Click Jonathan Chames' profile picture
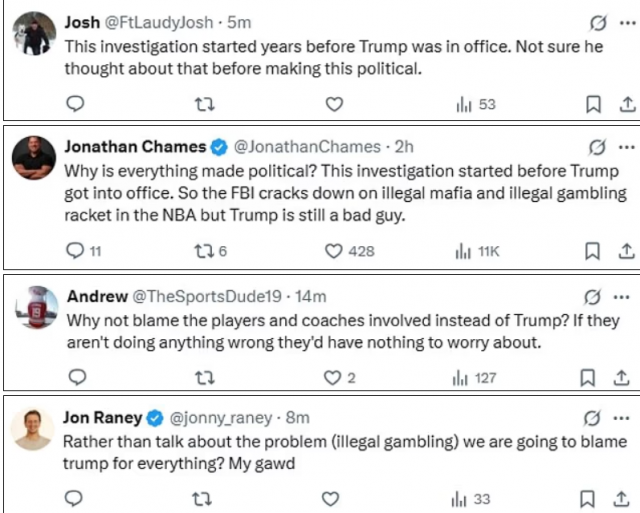The height and width of the screenshot is (513, 640). point(34,158)
